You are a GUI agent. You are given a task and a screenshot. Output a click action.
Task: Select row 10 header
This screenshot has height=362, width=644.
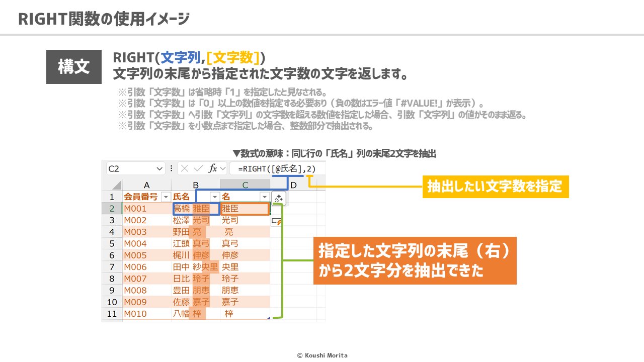112,302
